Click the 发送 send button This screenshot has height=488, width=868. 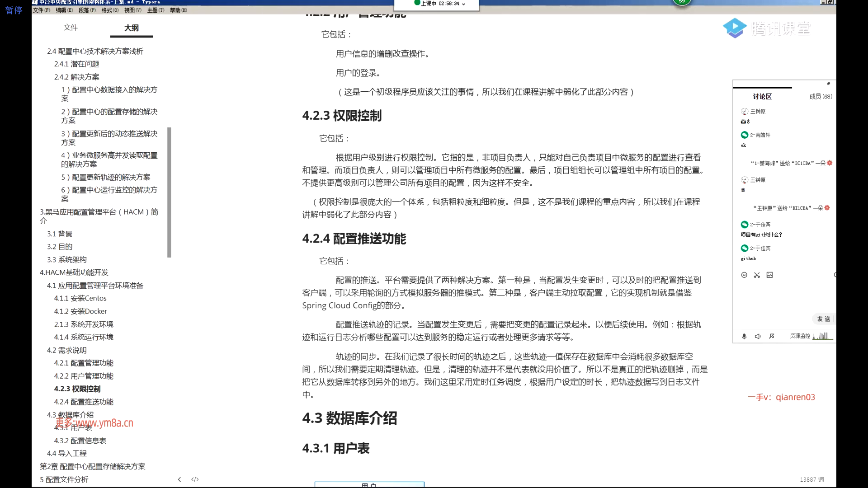point(824,319)
